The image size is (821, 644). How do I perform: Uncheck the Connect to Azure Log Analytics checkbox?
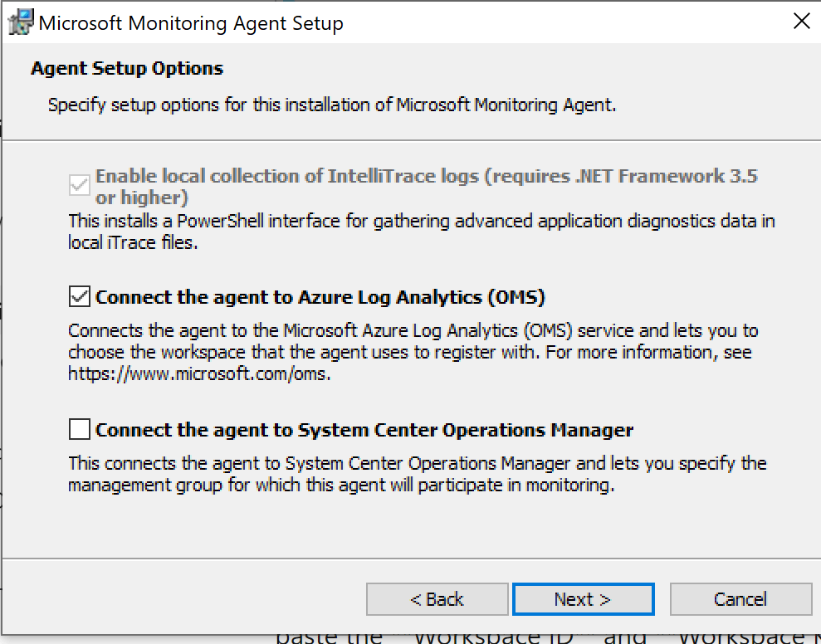(80, 296)
